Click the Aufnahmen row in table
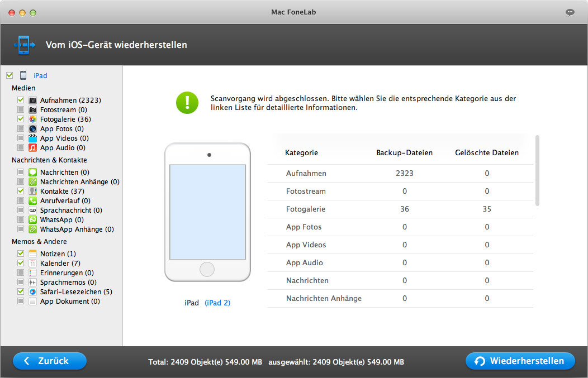The width and height of the screenshot is (588, 378). [400, 174]
